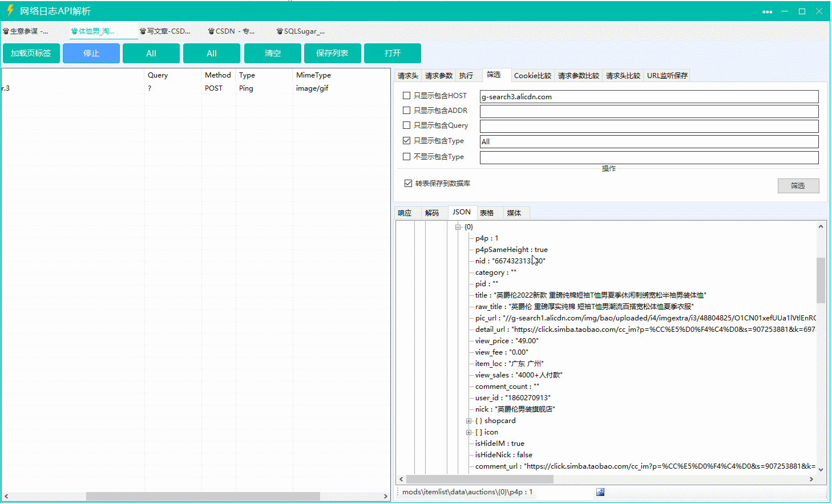832x504 pixels.
Task: Expand the shopcard JSON node
Action: [x=468, y=421]
